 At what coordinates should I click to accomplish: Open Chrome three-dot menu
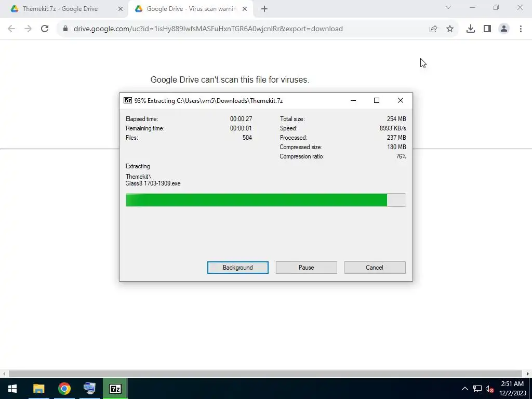coord(521,29)
